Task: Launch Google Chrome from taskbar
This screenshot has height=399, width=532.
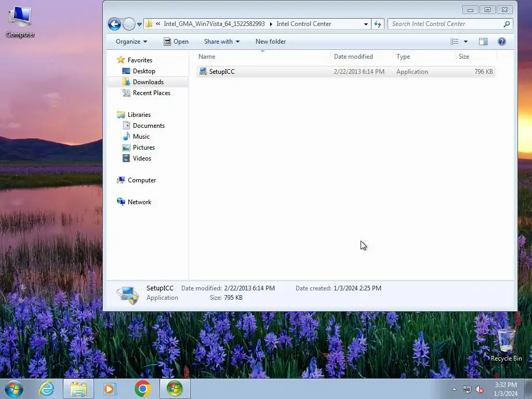Action: click(142, 389)
